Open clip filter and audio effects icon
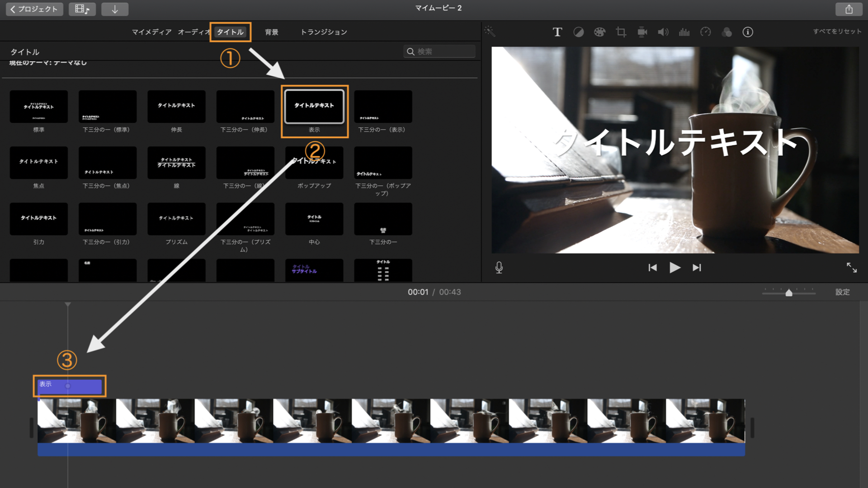868x488 pixels. coord(726,32)
